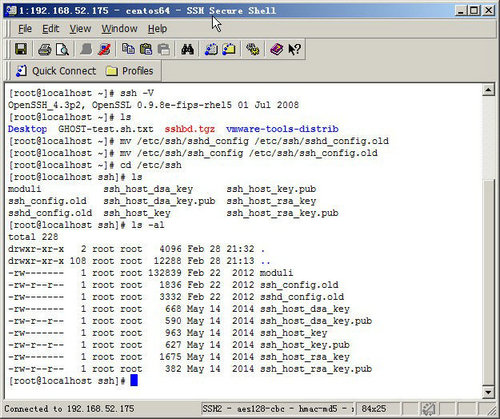Open Print Preview from toolbar
This screenshot has height=419, width=500.
point(62,49)
